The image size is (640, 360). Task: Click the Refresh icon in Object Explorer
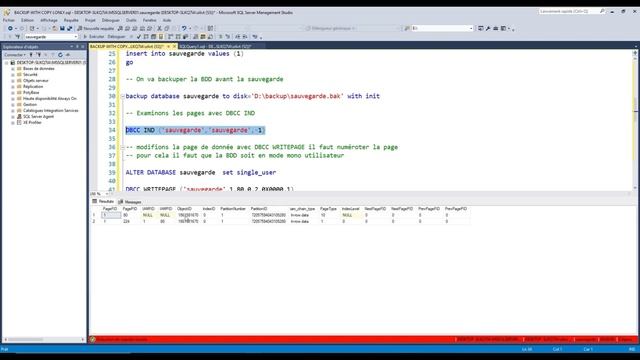point(60,55)
